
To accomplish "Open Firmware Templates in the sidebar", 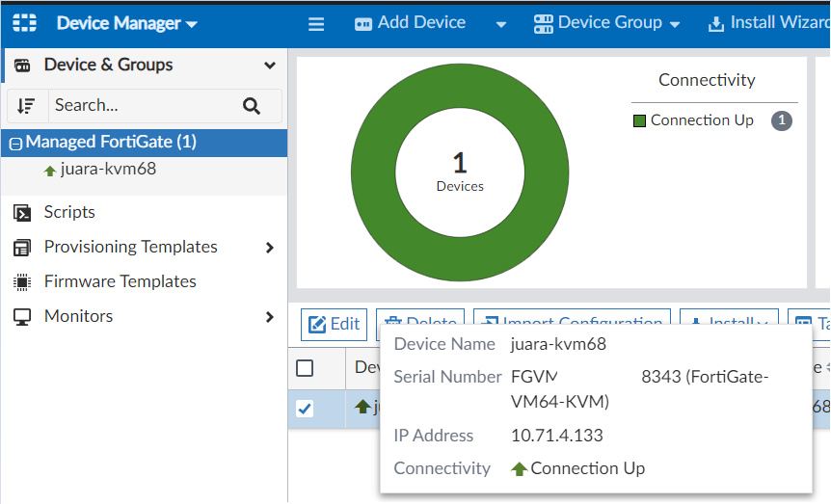I will [x=120, y=281].
